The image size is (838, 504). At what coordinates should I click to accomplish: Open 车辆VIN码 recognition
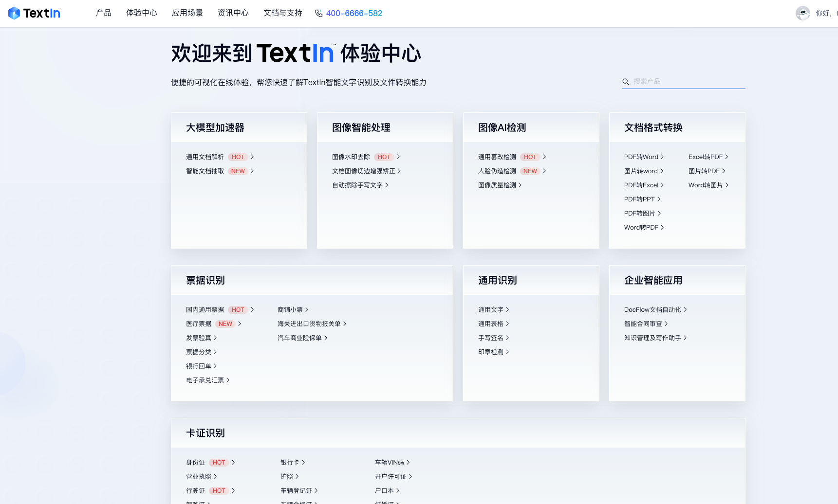pos(390,463)
